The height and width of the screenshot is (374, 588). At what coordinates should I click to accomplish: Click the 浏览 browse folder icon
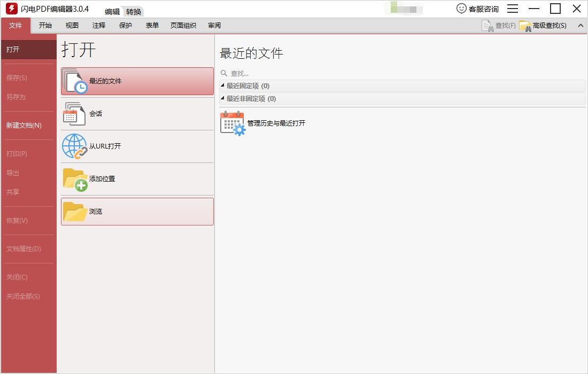[x=74, y=211]
